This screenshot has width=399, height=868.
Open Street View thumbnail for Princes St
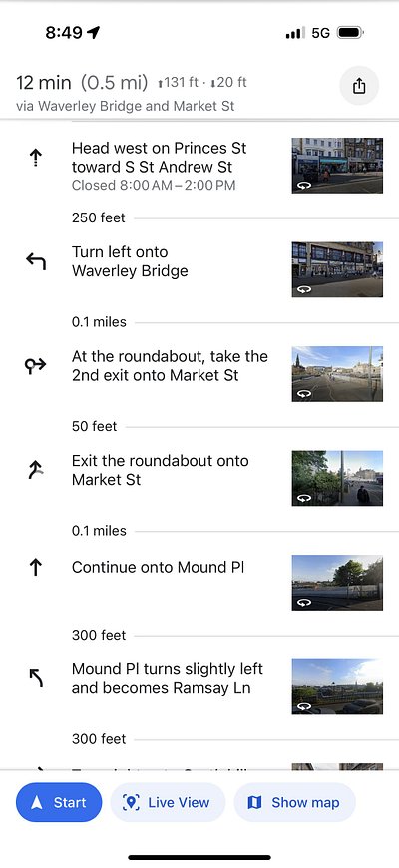coord(337,166)
